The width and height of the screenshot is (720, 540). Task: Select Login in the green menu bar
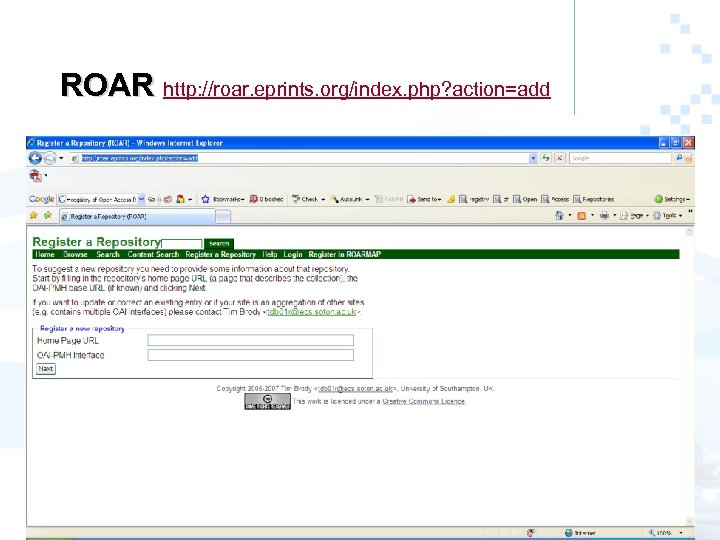(292, 254)
